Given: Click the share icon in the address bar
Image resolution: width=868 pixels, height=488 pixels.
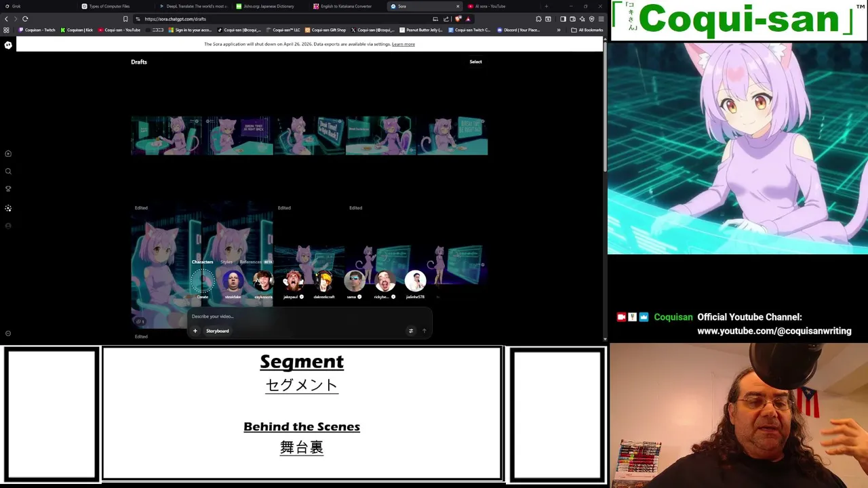Looking at the screenshot, I should 447,19.
